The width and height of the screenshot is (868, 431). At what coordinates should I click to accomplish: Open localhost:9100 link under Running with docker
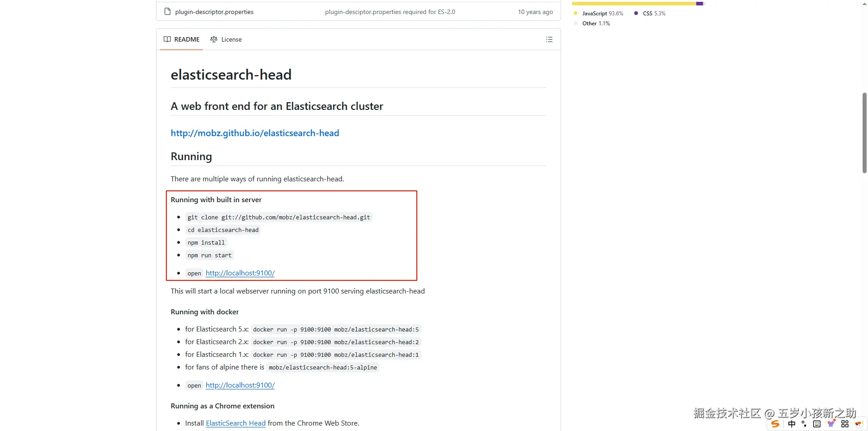[240, 385]
